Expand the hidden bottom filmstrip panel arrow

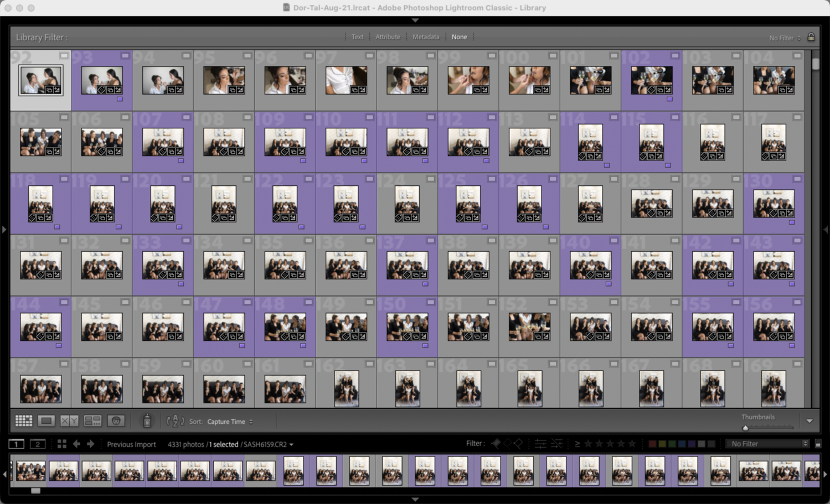tap(415, 499)
